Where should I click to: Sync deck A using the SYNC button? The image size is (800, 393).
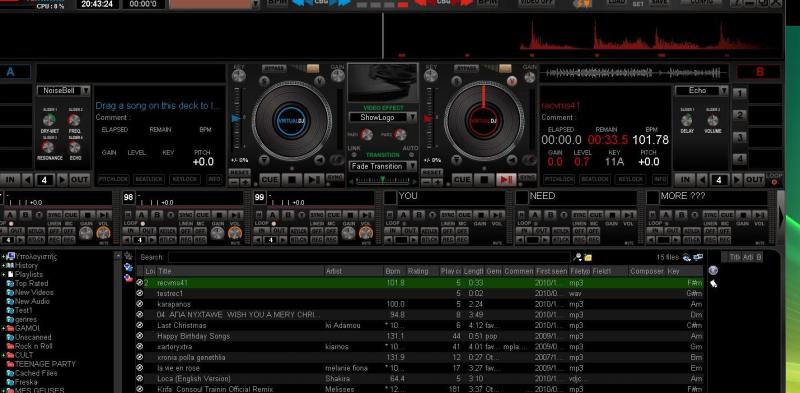335,178
